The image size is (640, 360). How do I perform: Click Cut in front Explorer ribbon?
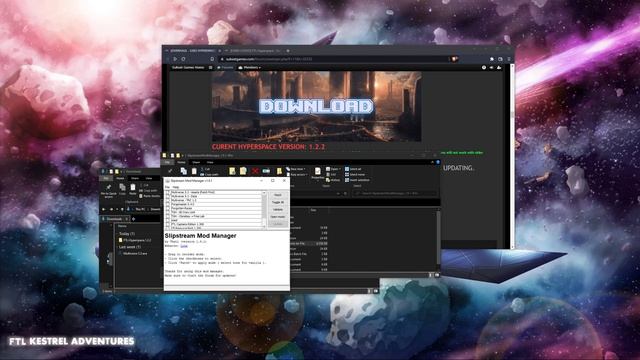(206, 169)
